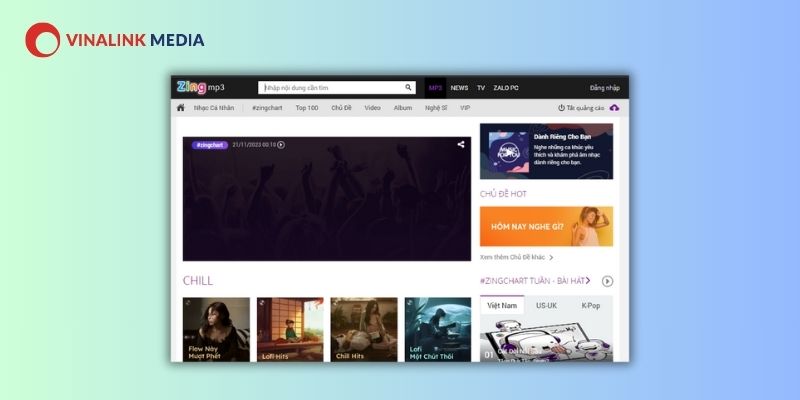800x400 pixels.
Task: Open the Nghệ Sĩ menu item
Action: [x=436, y=108]
